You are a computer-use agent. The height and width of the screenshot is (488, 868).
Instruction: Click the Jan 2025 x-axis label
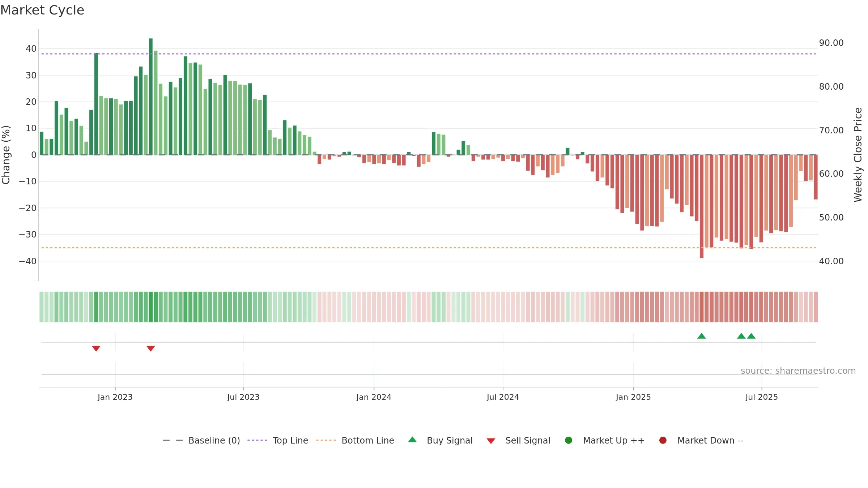(x=633, y=397)
